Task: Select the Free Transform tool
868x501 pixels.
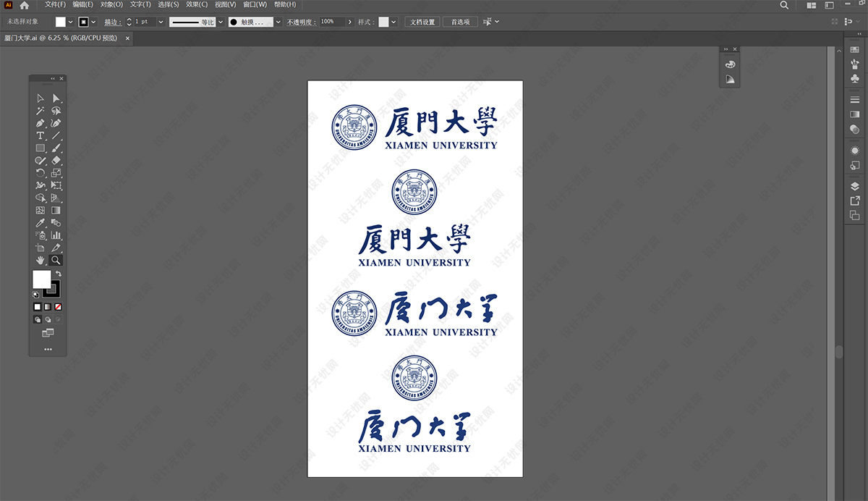Action: point(56,185)
